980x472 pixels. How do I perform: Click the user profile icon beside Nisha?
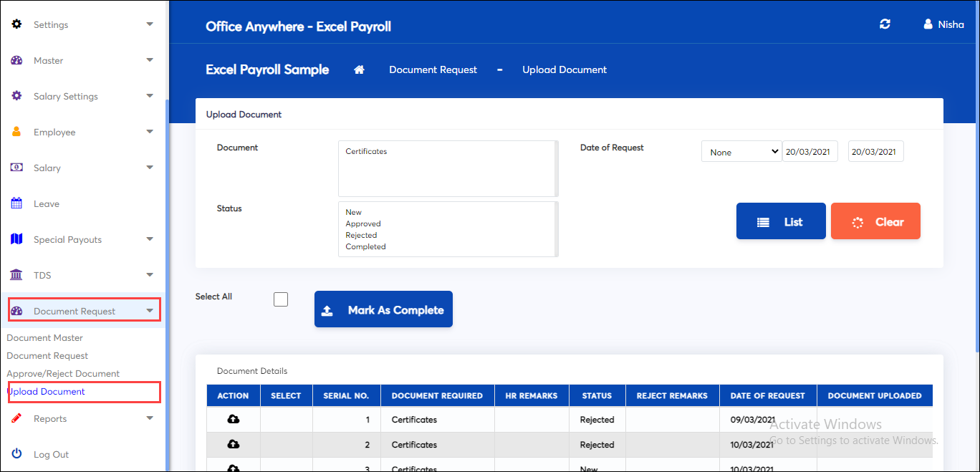point(928,24)
